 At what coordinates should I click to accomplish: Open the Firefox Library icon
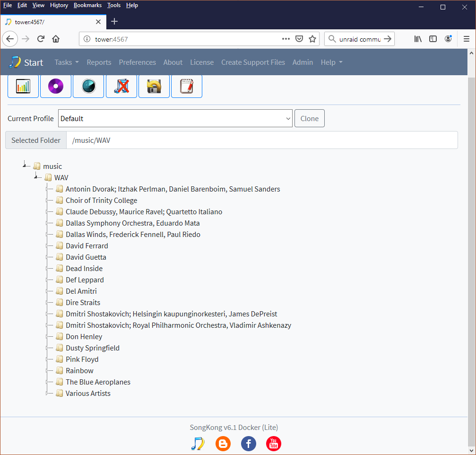click(x=418, y=39)
